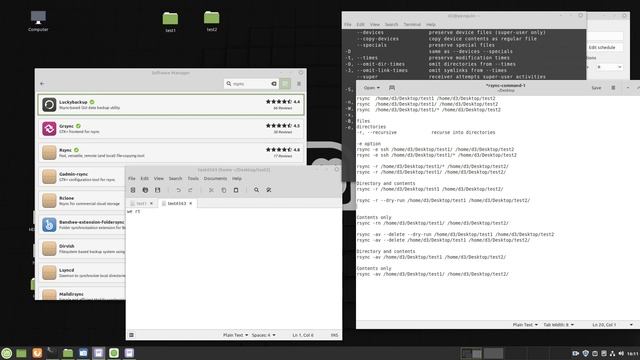The height and width of the screenshot is (360, 640).
Task: Open Tab Width dropdown in rsync-command status bar
Action: [x=559, y=325]
